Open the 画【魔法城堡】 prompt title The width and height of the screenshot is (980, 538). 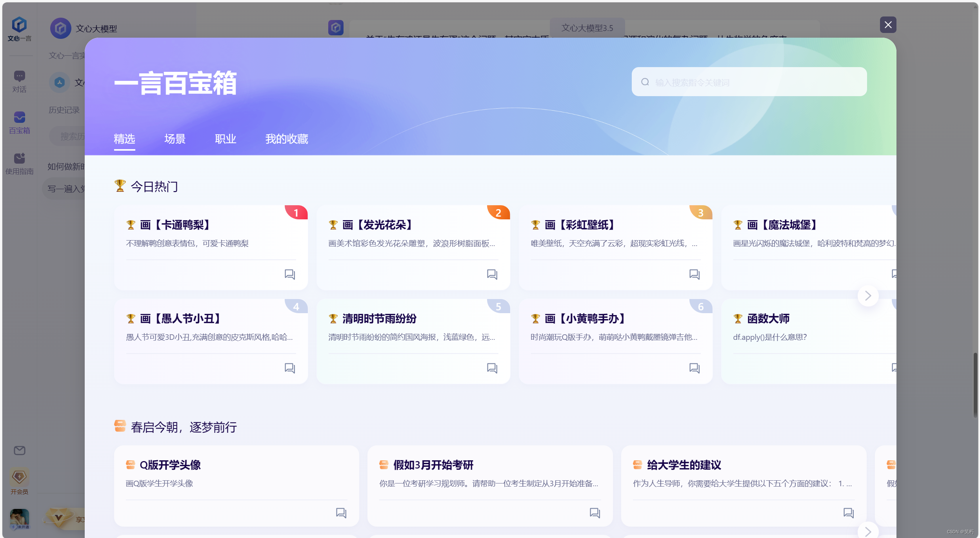coord(782,225)
